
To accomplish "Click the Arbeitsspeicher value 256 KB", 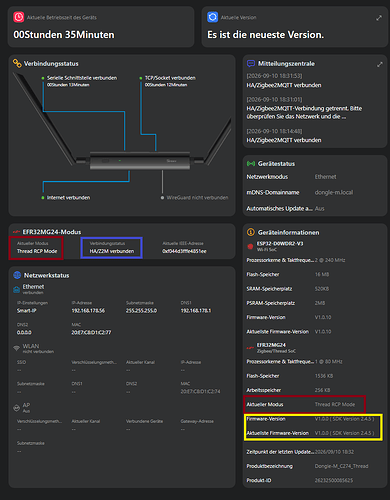I will tap(322, 390).
